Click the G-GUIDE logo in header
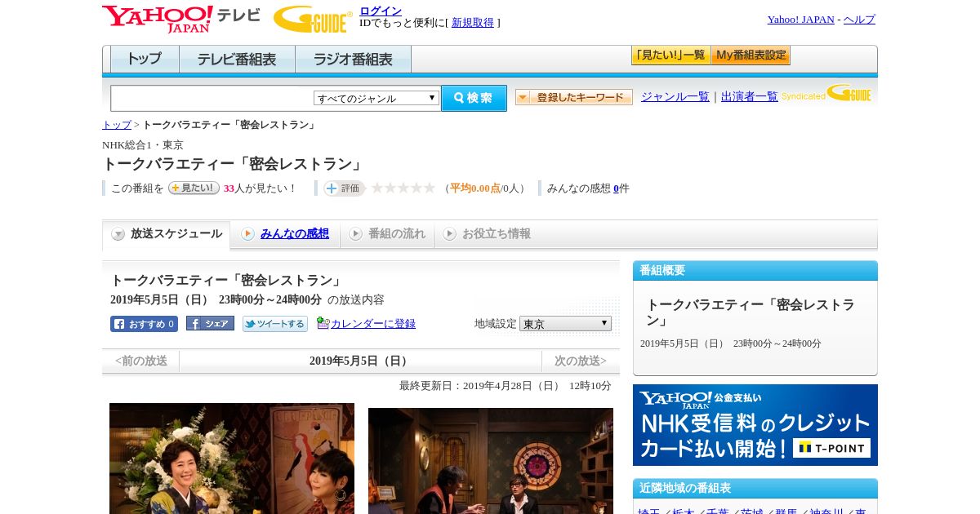 [313, 19]
